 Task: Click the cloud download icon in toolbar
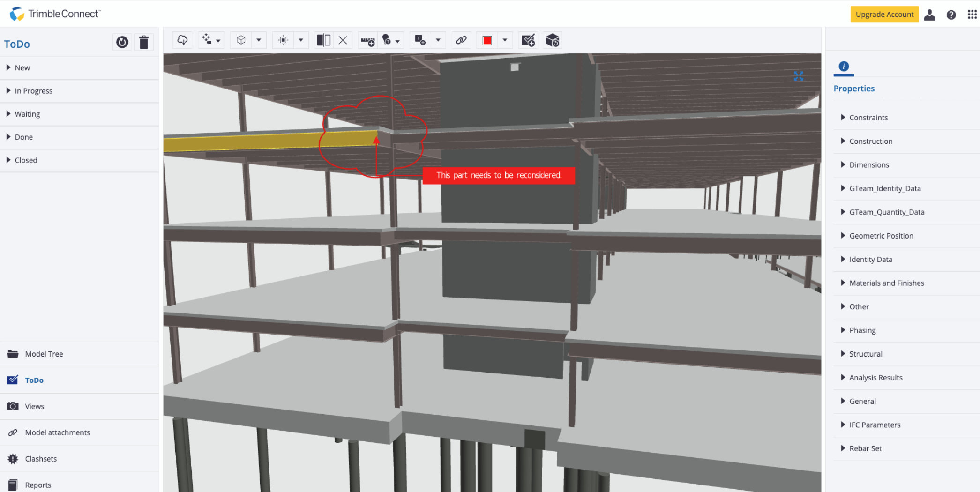(182, 40)
